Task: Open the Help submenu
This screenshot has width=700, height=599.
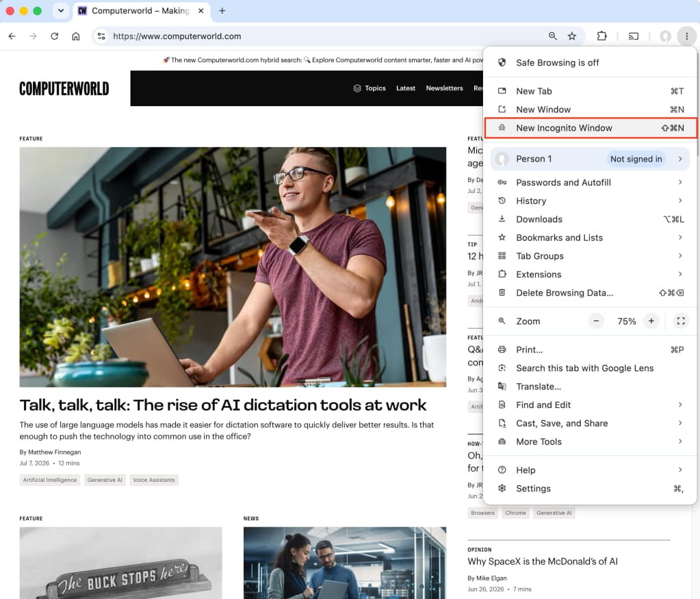Action: [x=590, y=470]
